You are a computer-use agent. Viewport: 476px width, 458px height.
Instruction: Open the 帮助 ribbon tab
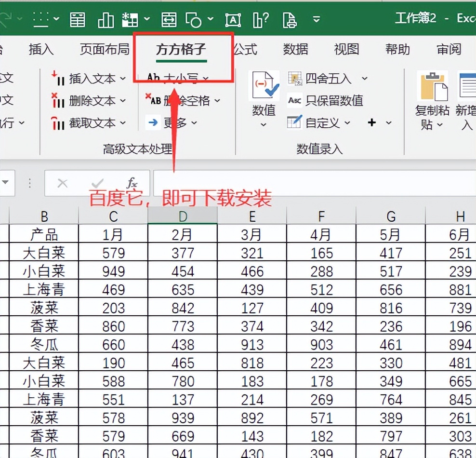(x=397, y=49)
